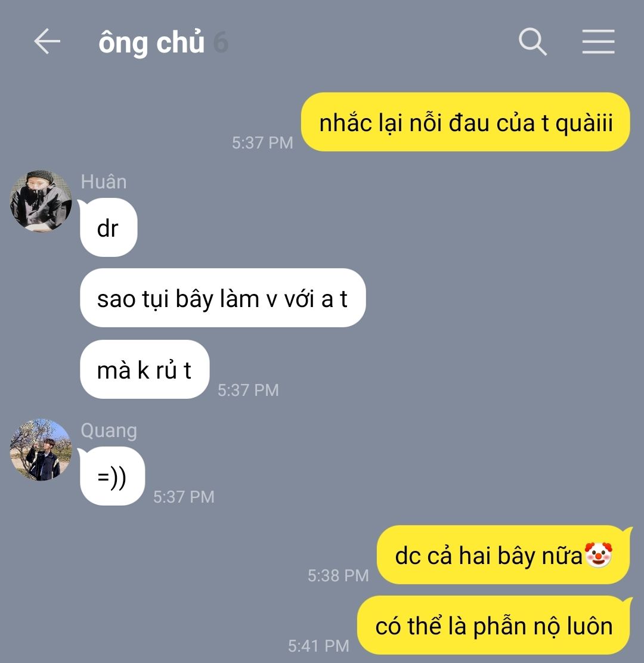Select the 'nhắc lại nỗi đau' message bubble
The height and width of the screenshot is (663, 644).
pyautogui.click(x=465, y=122)
